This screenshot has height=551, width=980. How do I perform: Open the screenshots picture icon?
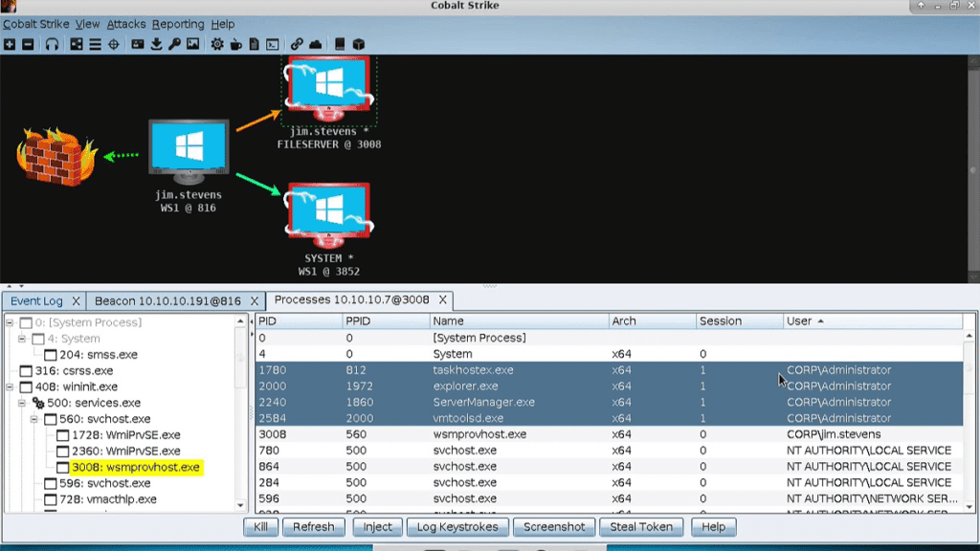pyautogui.click(x=192, y=44)
